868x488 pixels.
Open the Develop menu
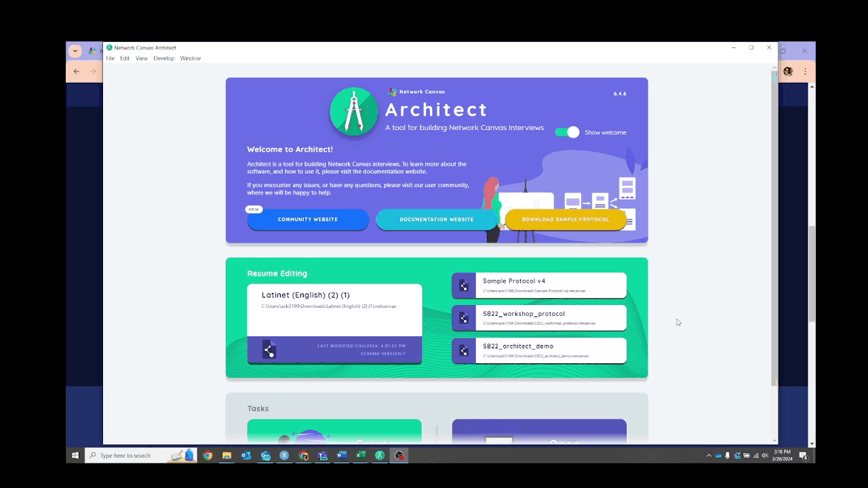point(163,58)
